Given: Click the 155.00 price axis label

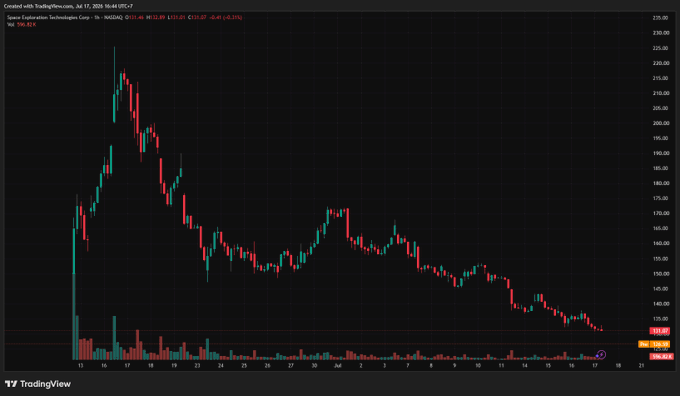Looking at the screenshot, I should 660,259.
